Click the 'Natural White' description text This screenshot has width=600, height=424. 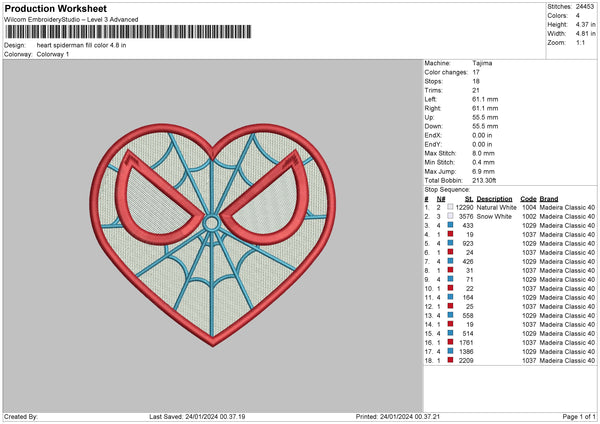click(x=497, y=207)
